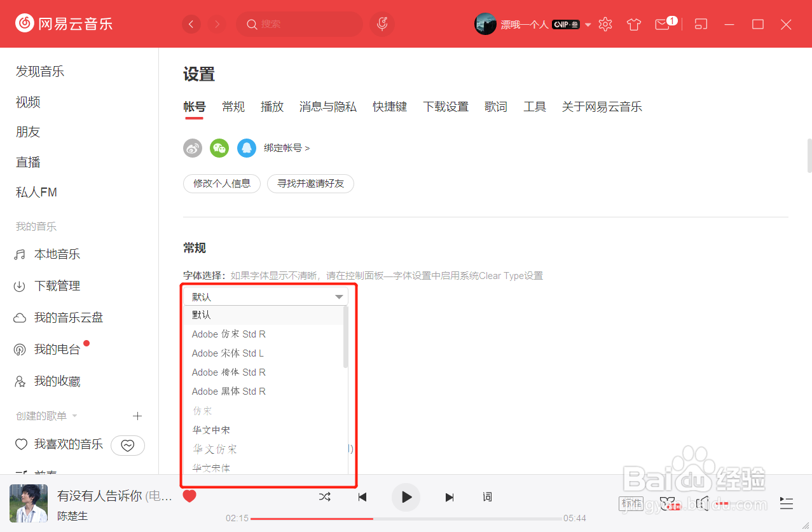
Task: Click the QQ binding icon
Action: (247, 148)
